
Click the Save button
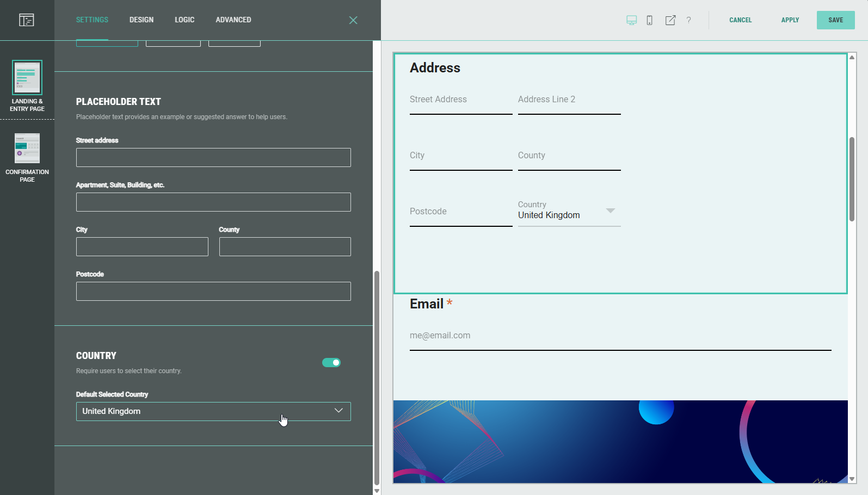(x=835, y=20)
